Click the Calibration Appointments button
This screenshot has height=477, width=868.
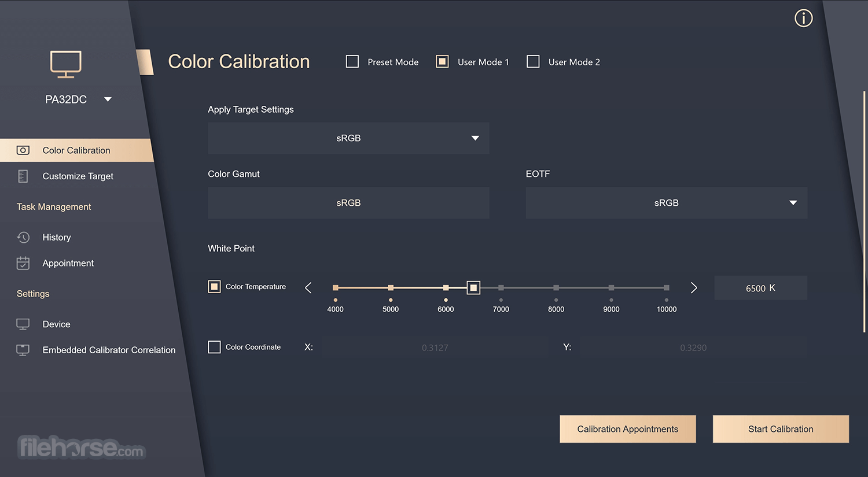coord(628,429)
